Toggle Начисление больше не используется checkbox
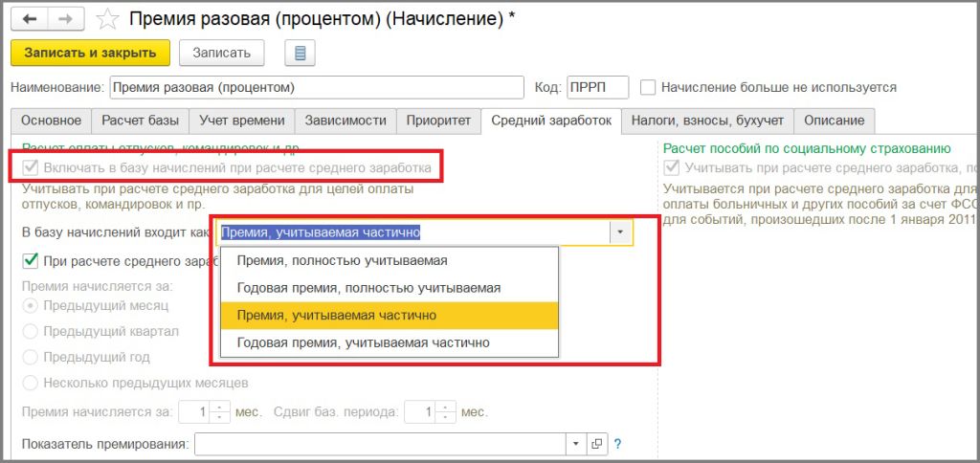 pos(649,87)
